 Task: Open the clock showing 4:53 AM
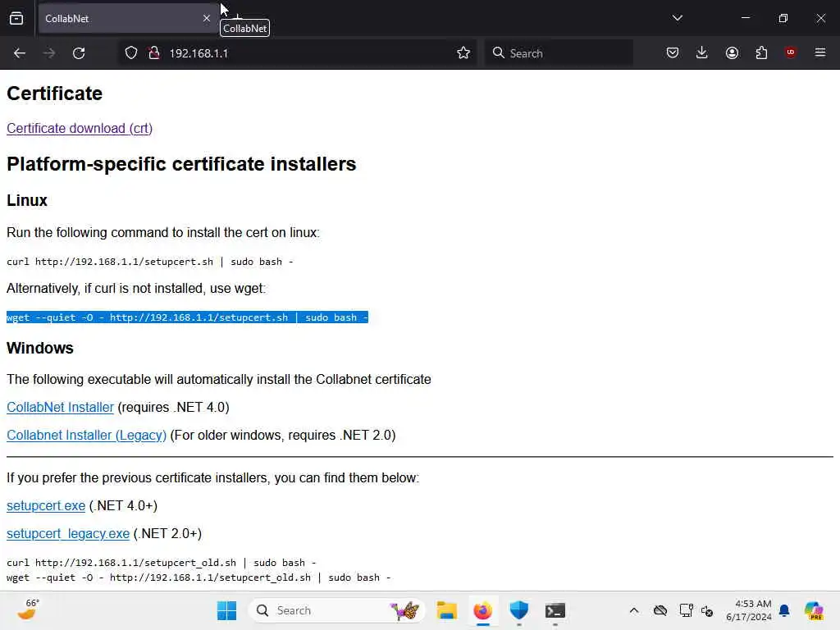[x=748, y=610]
